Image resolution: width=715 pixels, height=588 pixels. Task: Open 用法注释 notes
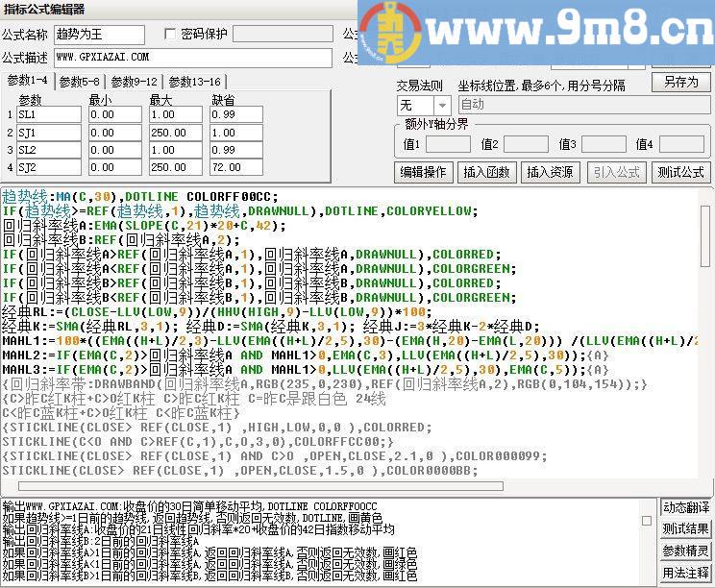pyautogui.click(x=686, y=574)
